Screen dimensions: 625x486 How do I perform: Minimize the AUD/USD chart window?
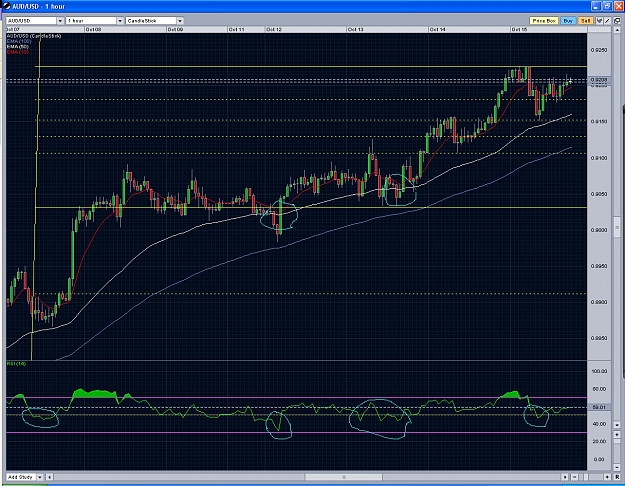(x=596, y=6)
